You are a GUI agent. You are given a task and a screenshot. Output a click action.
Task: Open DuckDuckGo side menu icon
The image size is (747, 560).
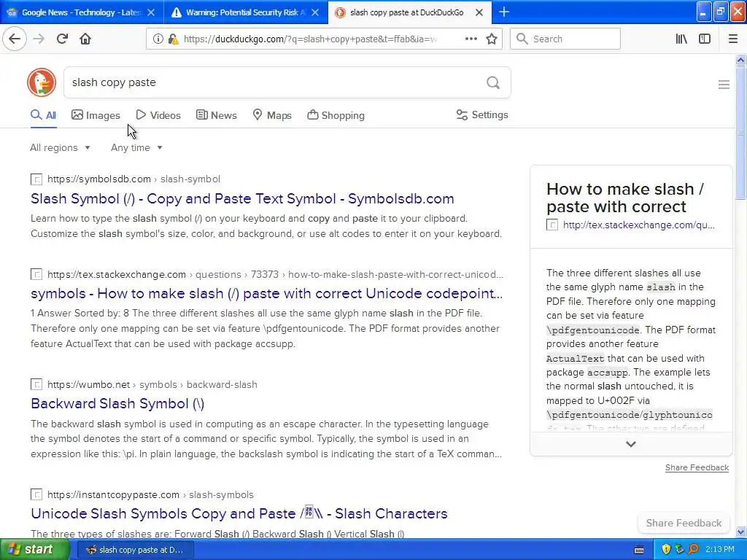(724, 85)
